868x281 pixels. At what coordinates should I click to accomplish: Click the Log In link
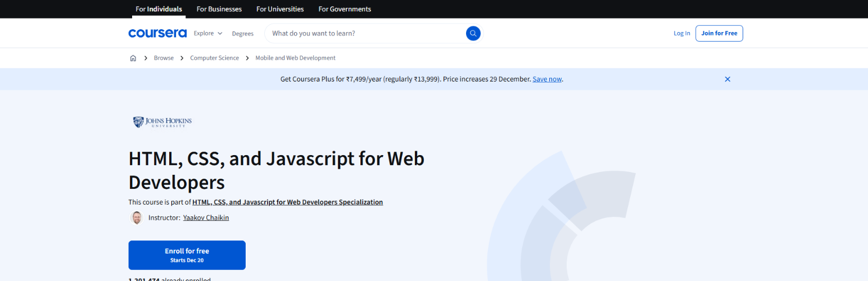(682, 33)
